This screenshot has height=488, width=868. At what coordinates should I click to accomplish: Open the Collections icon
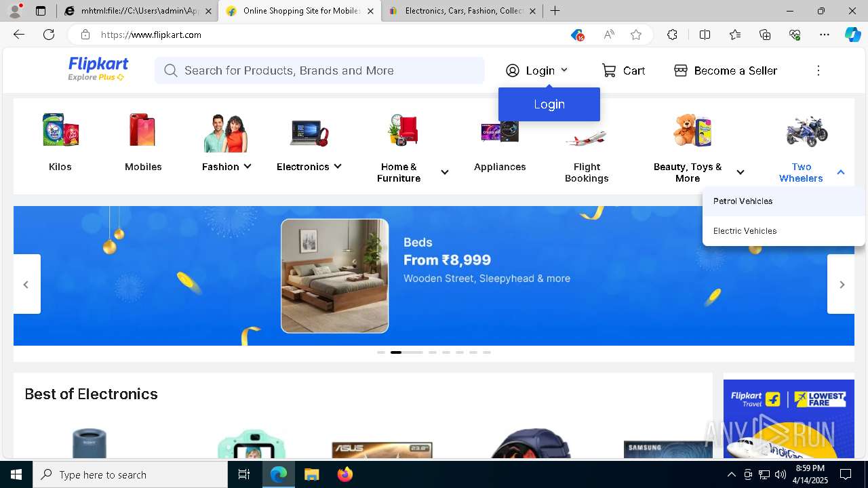tap(765, 35)
